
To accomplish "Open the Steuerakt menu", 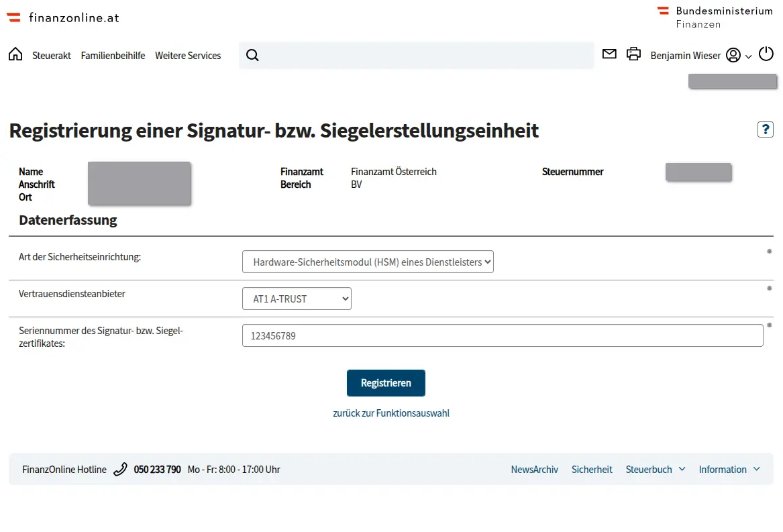I will (52, 56).
